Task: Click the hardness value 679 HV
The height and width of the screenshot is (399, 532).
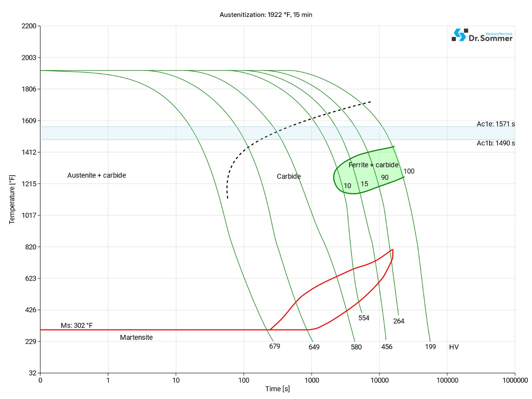Action: click(274, 347)
